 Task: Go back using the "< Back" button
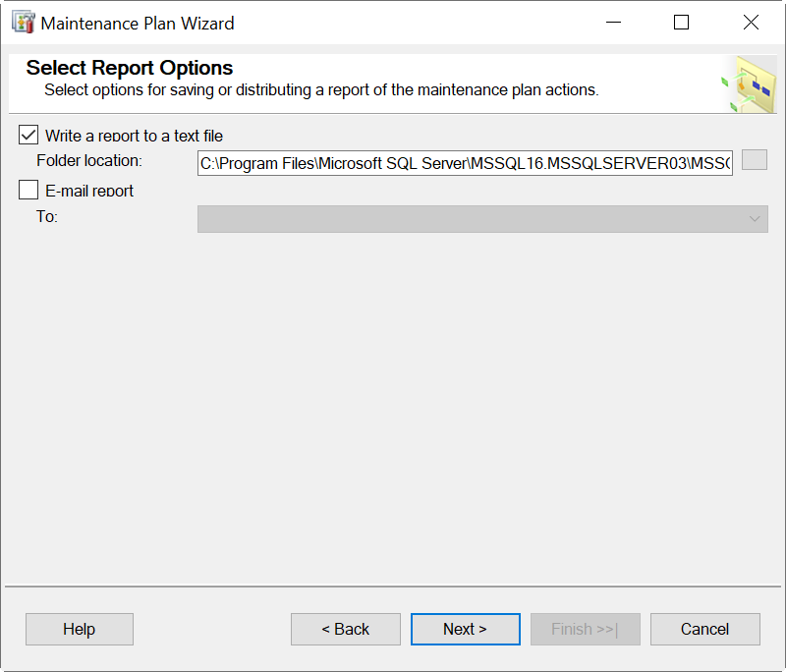[x=345, y=629]
